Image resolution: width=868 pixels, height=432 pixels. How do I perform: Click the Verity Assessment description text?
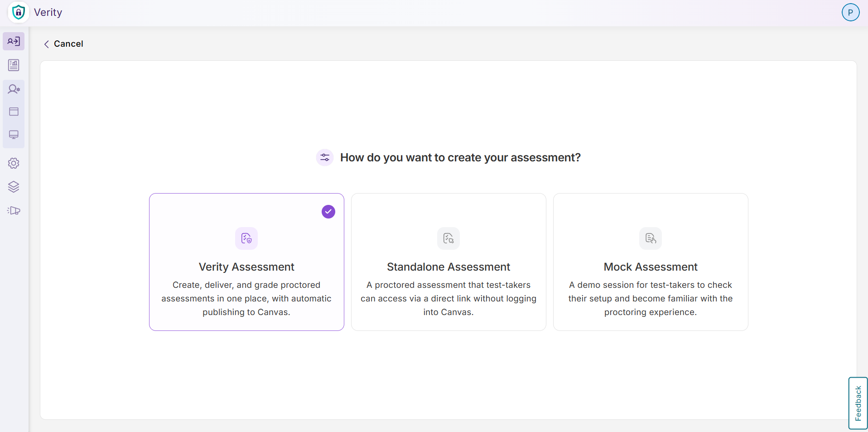246,299
